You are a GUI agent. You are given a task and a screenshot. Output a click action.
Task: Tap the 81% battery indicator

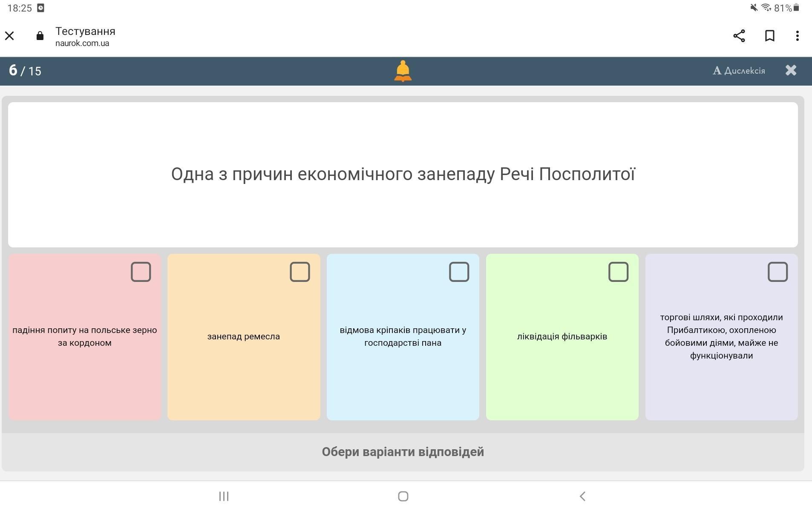point(786,8)
